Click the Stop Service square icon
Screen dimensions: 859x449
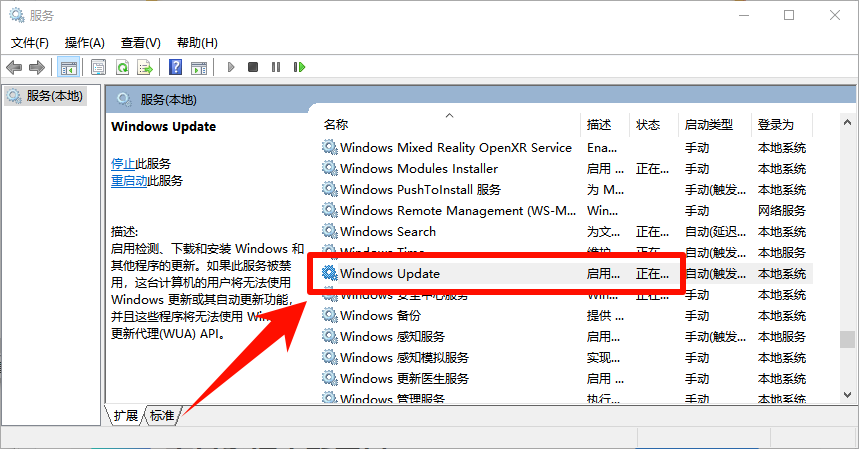[253, 67]
